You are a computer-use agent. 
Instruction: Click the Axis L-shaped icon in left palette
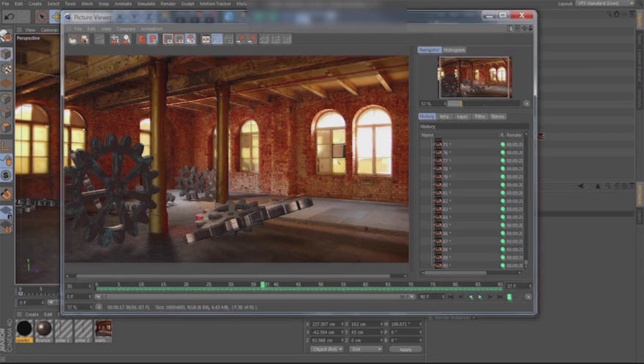coord(6,146)
